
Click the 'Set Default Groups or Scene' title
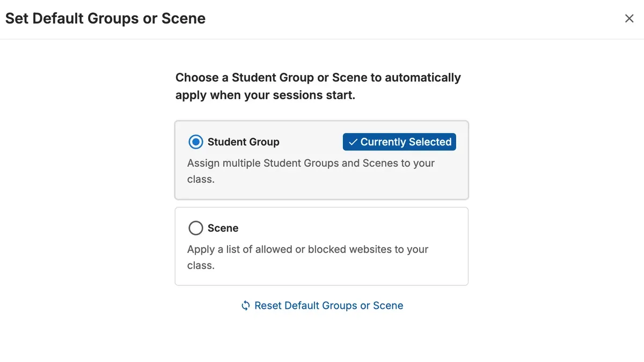click(105, 18)
